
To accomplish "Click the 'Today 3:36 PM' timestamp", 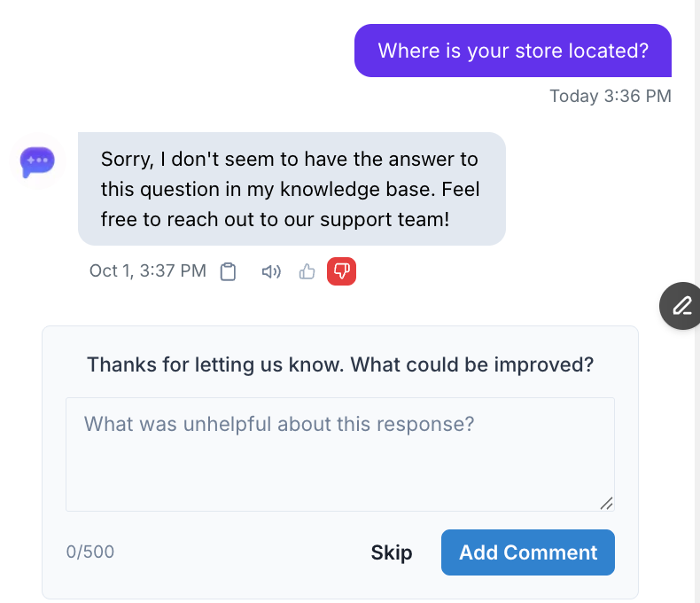I will coord(610,96).
